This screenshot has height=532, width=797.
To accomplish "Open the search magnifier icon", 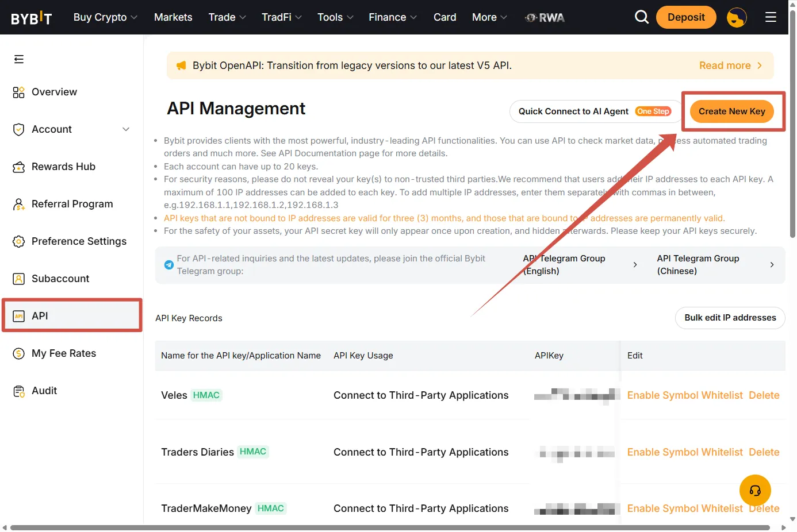I will (642, 17).
